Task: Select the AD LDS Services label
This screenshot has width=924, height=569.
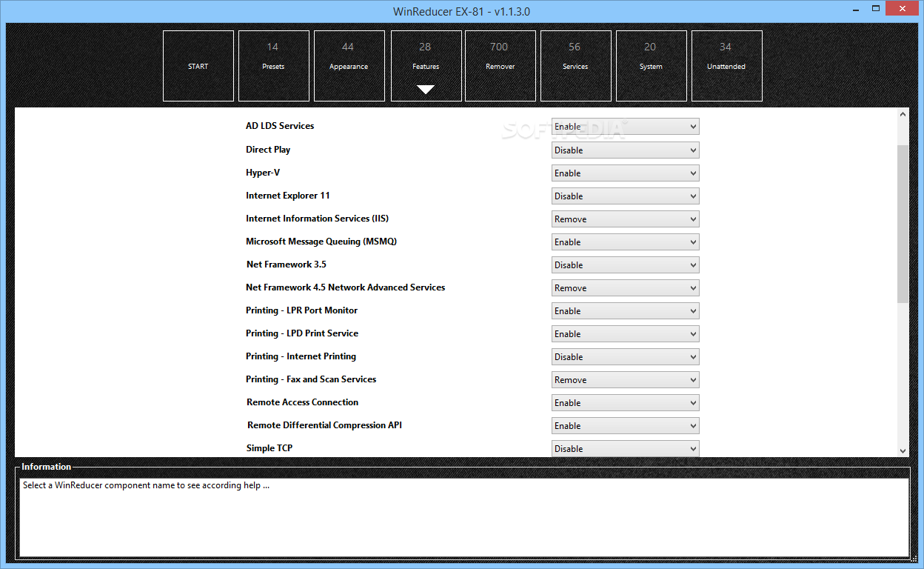Action: (280, 126)
